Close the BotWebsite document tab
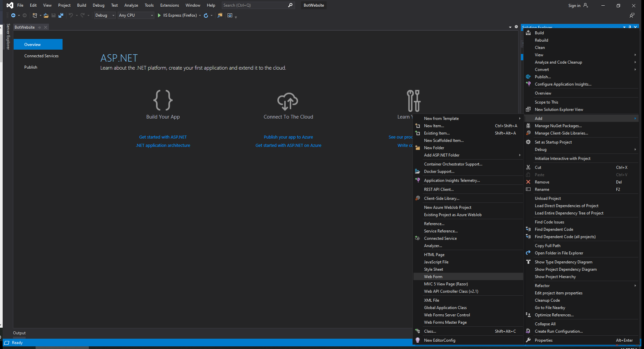The height and width of the screenshot is (349, 644). (x=46, y=27)
